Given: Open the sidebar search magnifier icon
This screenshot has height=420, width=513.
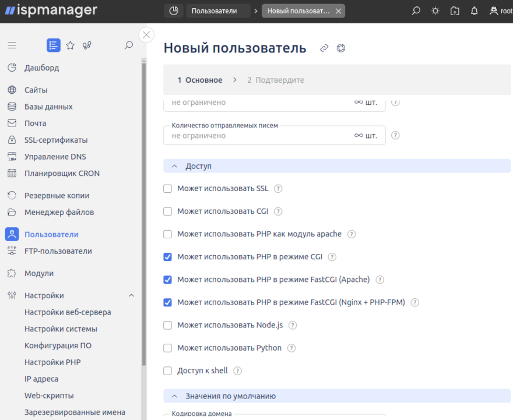Looking at the screenshot, I should pyautogui.click(x=129, y=45).
